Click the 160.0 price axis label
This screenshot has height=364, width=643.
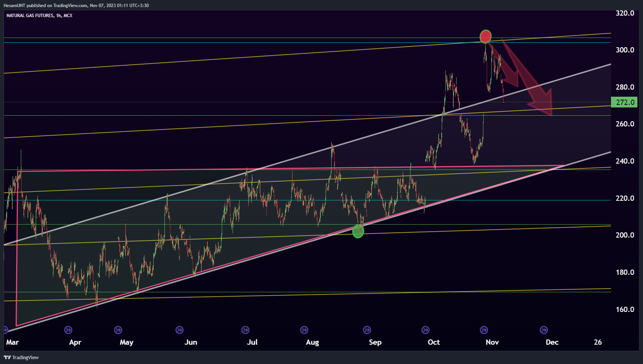pyautogui.click(x=625, y=309)
